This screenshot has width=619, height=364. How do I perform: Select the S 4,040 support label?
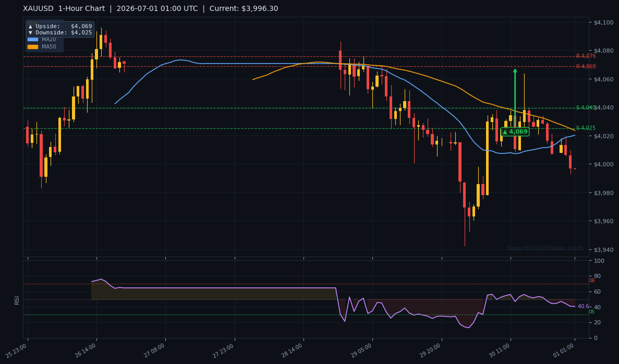(586, 108)
